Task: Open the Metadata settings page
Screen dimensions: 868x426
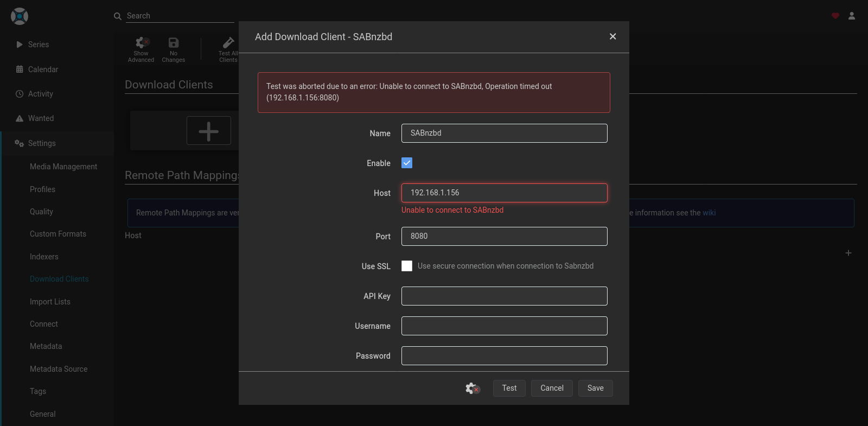Action: tap(46, 346)
